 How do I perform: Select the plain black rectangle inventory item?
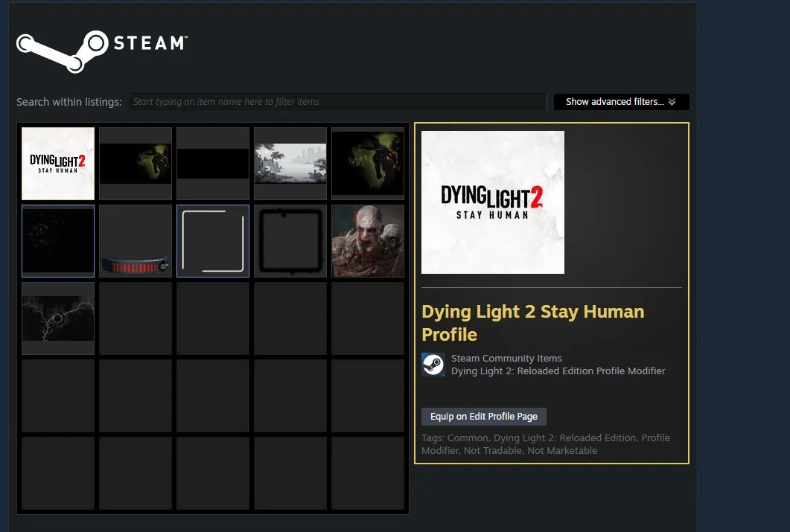click(x=213, y=164)
